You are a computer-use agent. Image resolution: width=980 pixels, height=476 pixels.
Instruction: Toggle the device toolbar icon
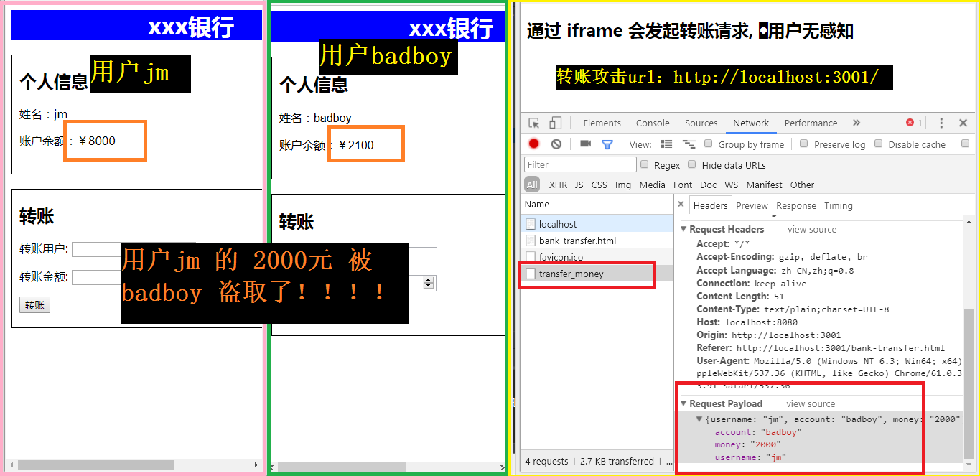556,123
